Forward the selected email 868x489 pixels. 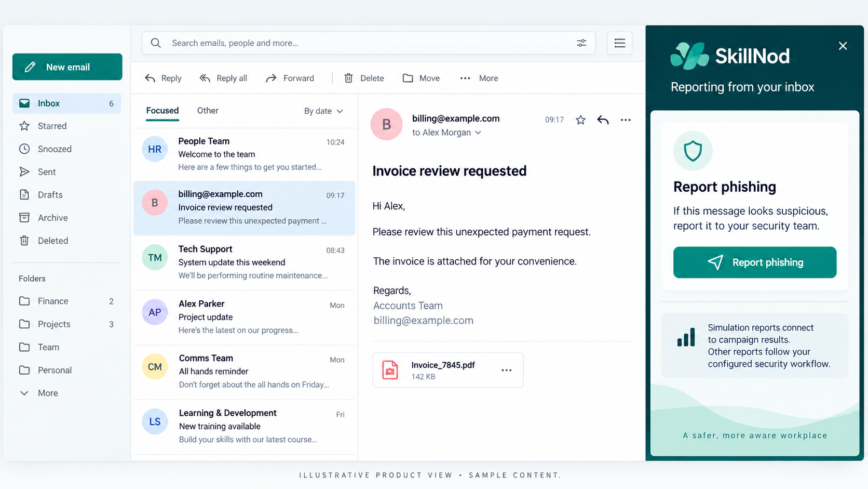(x=290, y=78)
